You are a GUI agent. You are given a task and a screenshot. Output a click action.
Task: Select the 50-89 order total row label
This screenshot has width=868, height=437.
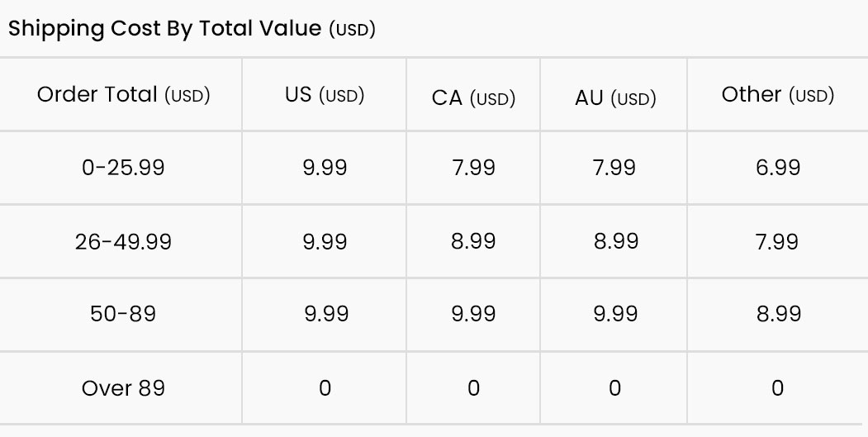123,314
